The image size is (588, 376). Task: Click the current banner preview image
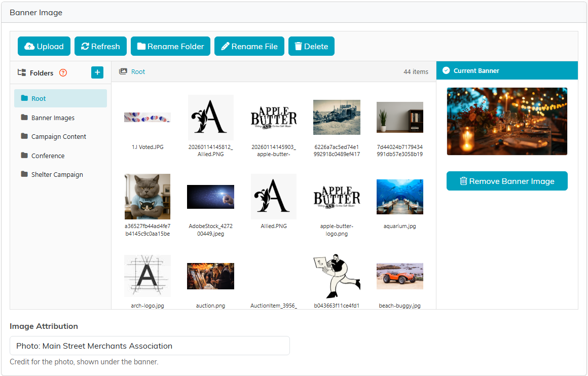click(x=507, y=121)
